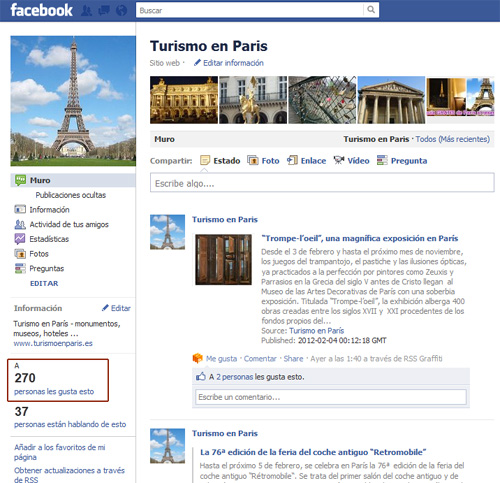Screen dimensions: 500x483
Task: Click first post's page avatar
Action: pyautogui.click(x=167, y=232)
